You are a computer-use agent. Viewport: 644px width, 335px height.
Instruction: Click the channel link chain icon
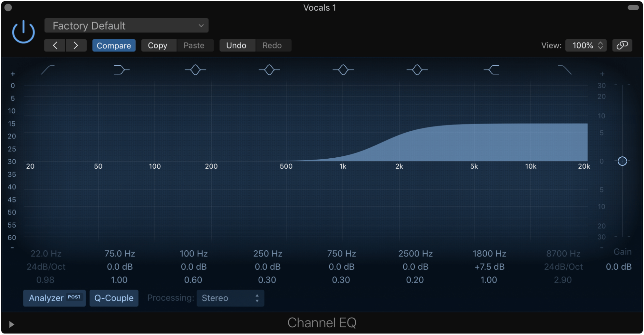point(622,45)
